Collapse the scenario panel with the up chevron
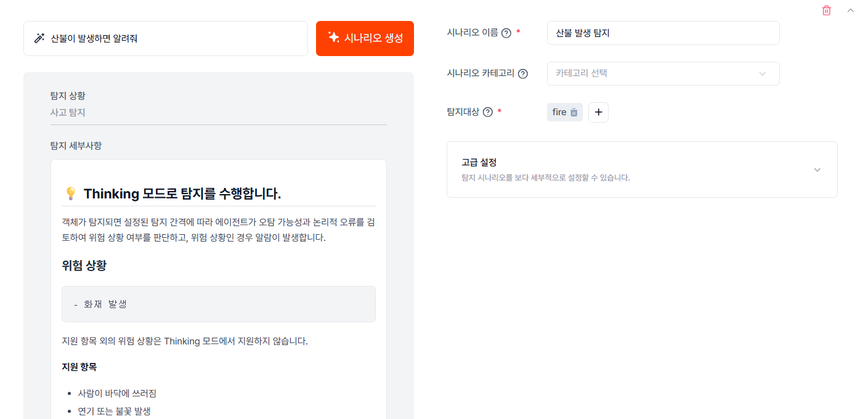The width and height of the screenshot is (868, 419). (851, 10)
